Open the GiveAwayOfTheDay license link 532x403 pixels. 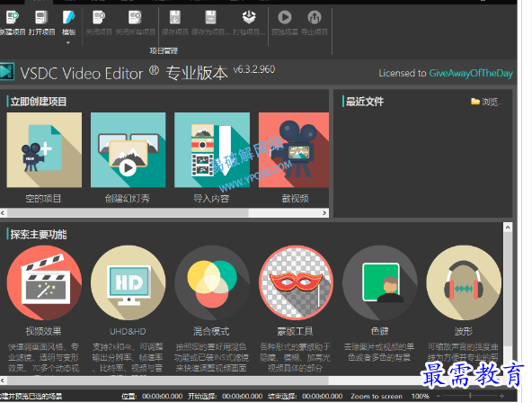(471, 74)
